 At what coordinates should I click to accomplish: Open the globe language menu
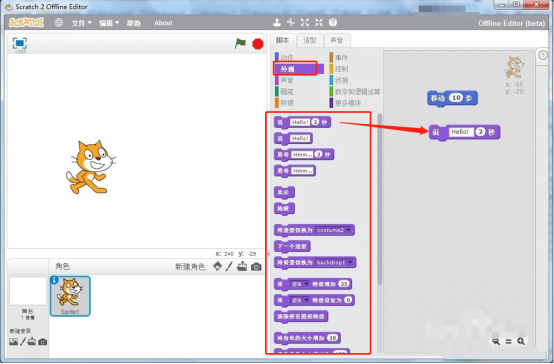pyautogui.click(x=59, y=23)
